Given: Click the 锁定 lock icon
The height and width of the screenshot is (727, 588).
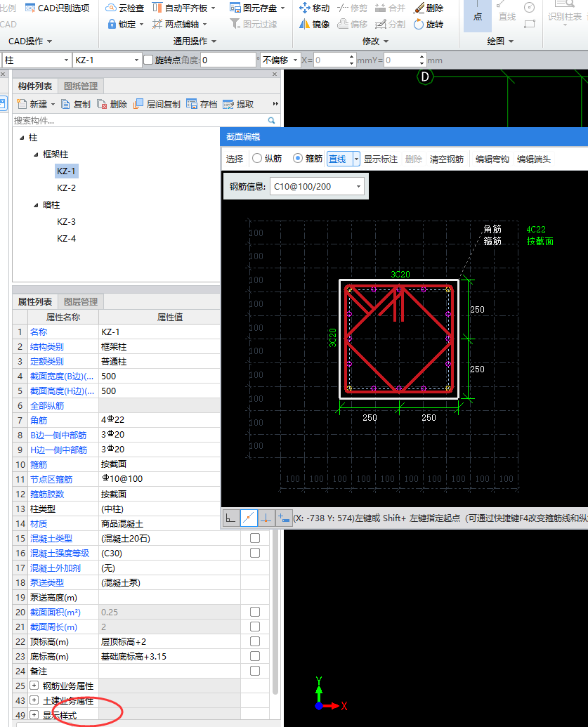Looking at the screenshot, I should [112, 24].
